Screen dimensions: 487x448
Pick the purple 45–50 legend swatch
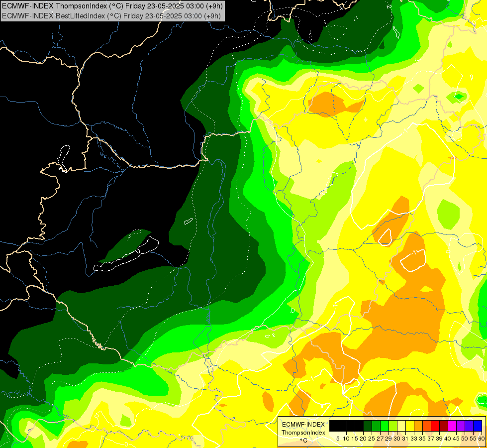point(461,426)
